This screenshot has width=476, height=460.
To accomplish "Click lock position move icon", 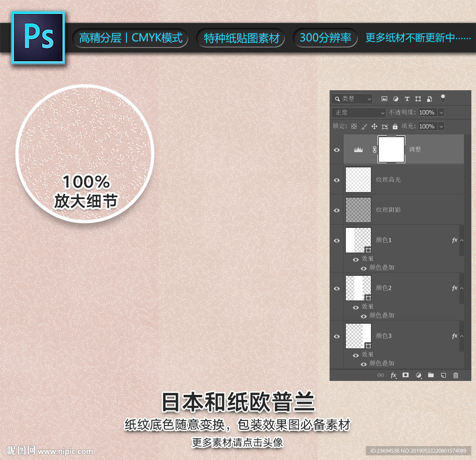I will 374,127.
